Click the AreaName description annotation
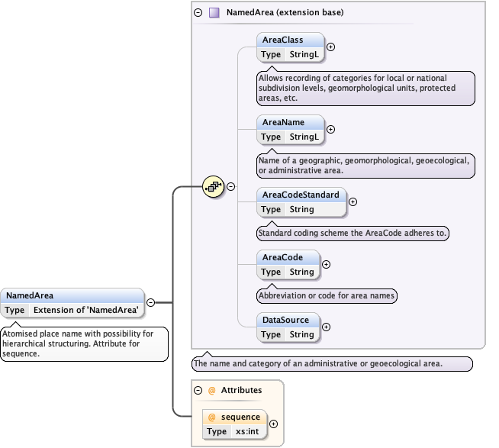This screenshot has height=448, width=499. [363, 164]
